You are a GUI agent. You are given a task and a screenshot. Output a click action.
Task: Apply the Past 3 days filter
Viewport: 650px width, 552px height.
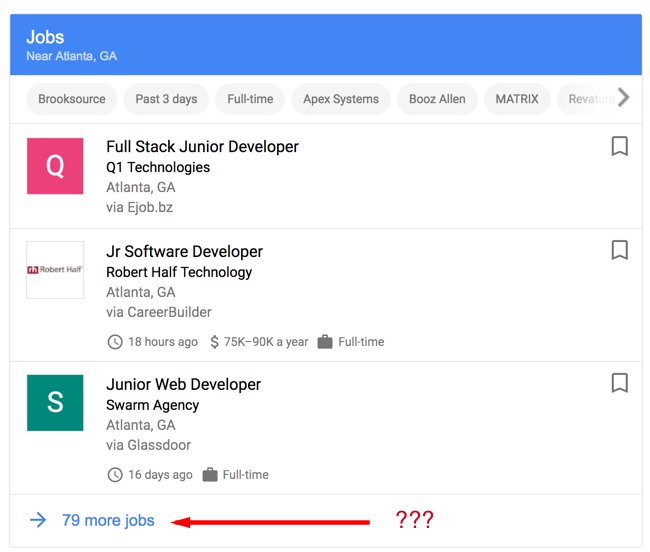(x=166, y=99)
